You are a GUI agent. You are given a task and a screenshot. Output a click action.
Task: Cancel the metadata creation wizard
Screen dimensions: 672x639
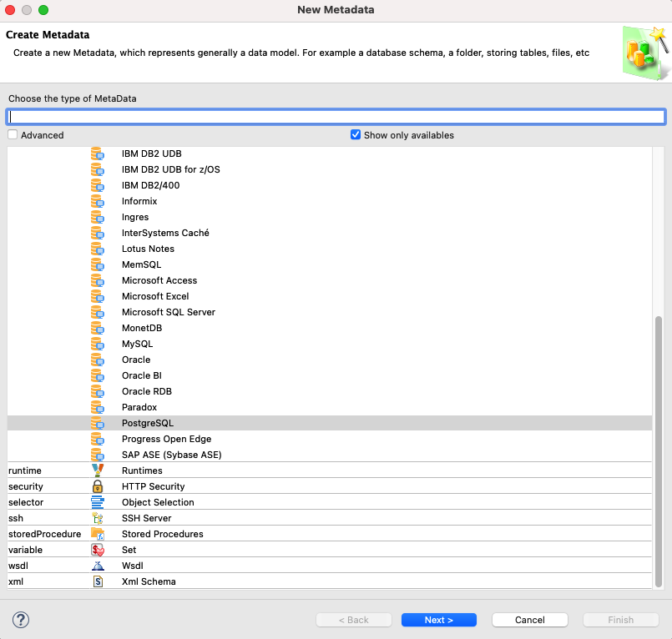point(529,620)
